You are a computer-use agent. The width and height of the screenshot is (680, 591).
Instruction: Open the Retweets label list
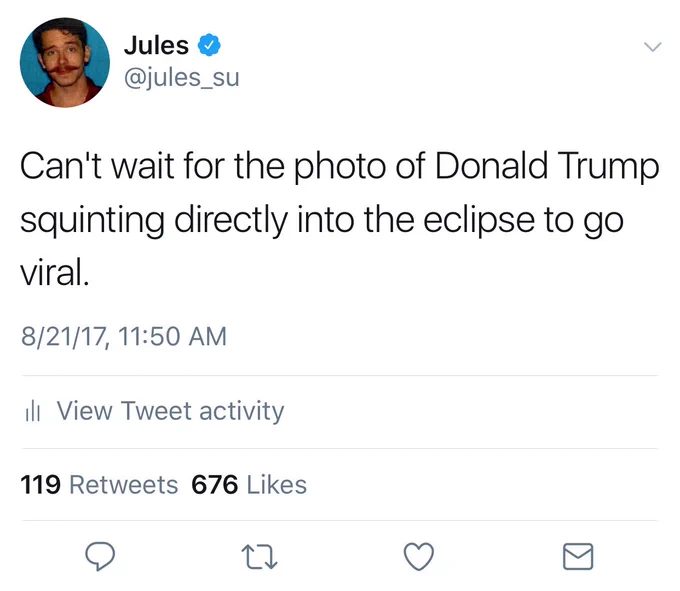124,485
